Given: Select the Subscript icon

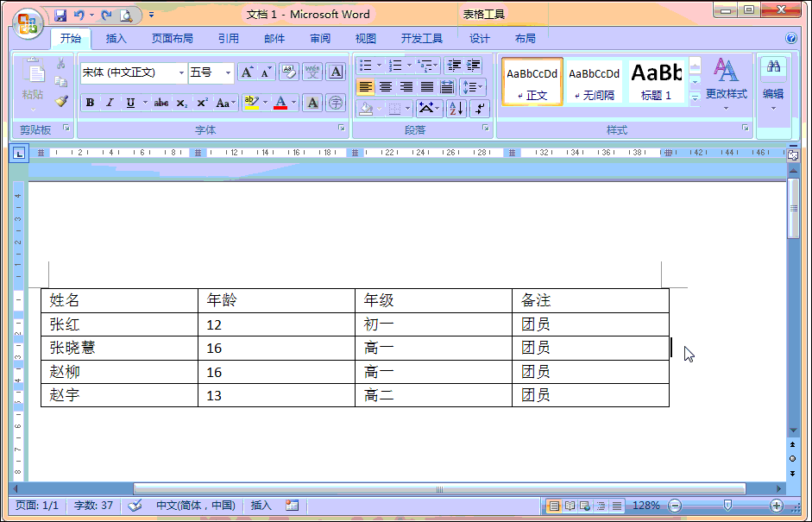Looking at the screenshot, I should point(182,102).
